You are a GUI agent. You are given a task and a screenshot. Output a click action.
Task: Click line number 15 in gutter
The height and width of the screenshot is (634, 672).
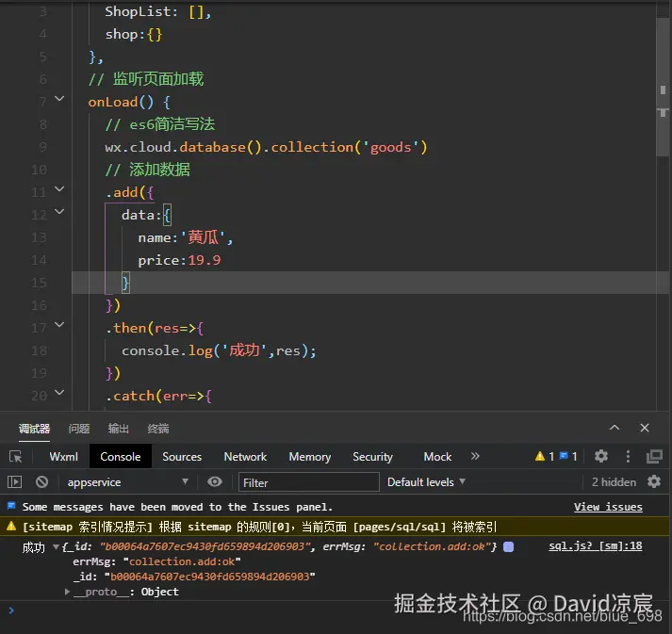(39, 283)
